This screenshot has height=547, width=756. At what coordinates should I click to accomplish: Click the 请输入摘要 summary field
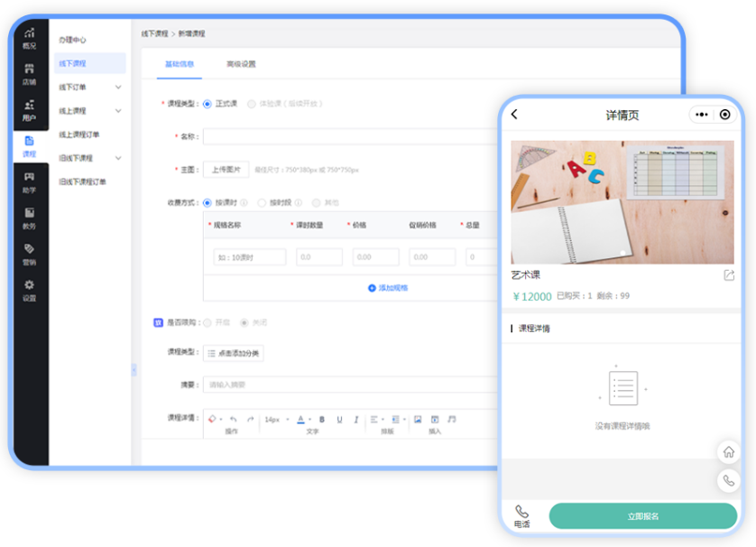click(351, 385)
